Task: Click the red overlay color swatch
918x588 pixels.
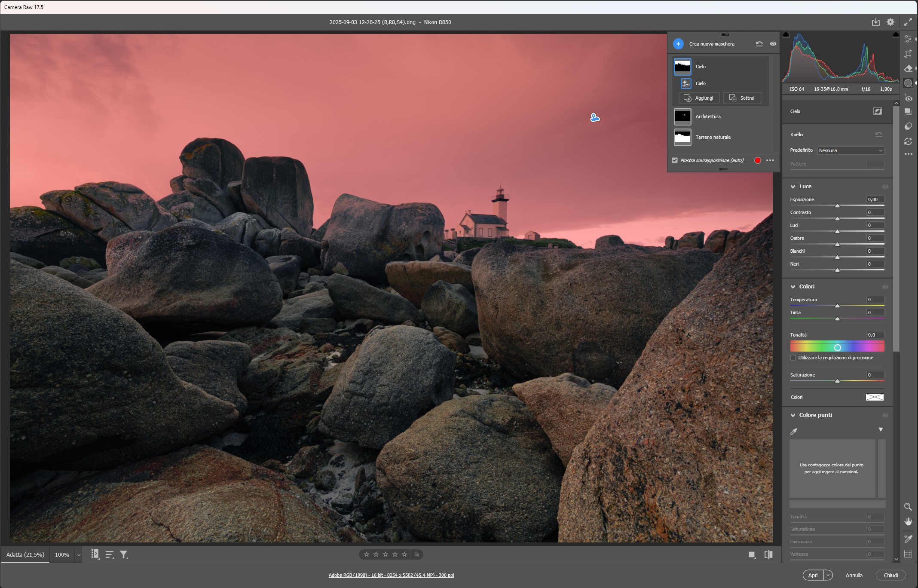Action: (x=758, y=160)
